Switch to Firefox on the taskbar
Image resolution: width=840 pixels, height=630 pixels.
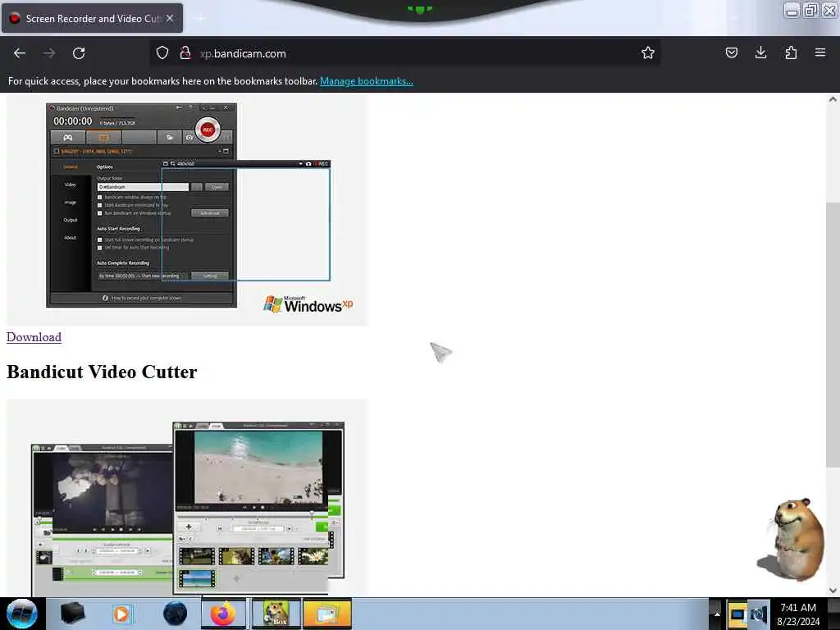click(x=223, y=614)
